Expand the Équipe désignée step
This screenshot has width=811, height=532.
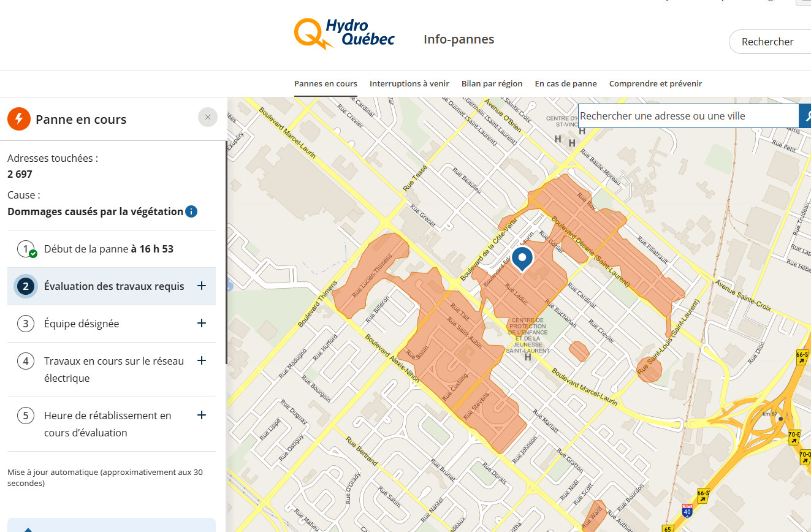[201, 323]
